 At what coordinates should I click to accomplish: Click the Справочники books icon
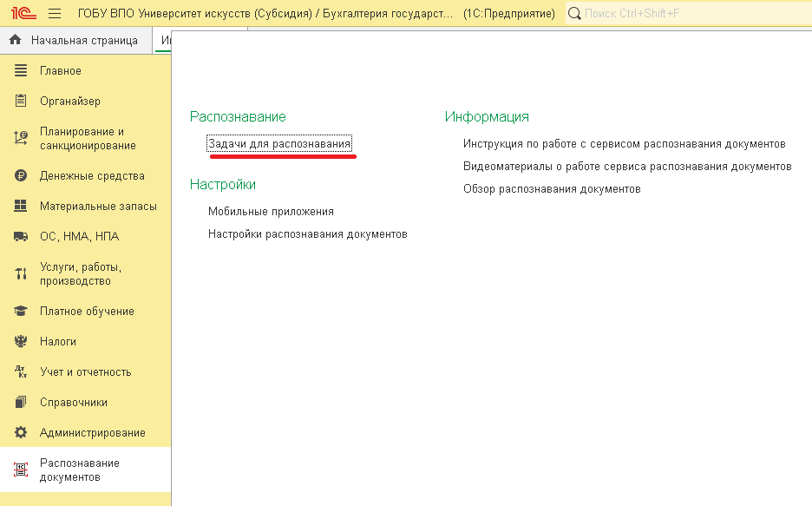21,403
